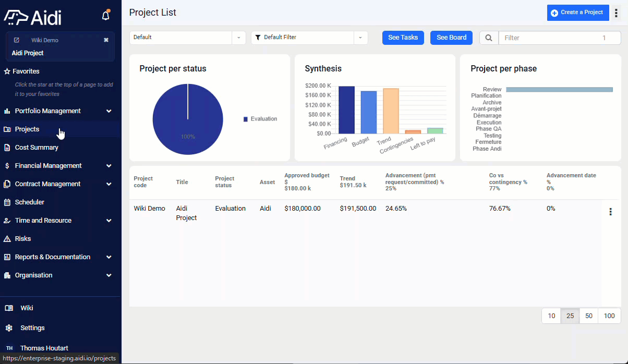Open the Aidi Project link

[28, 53]
